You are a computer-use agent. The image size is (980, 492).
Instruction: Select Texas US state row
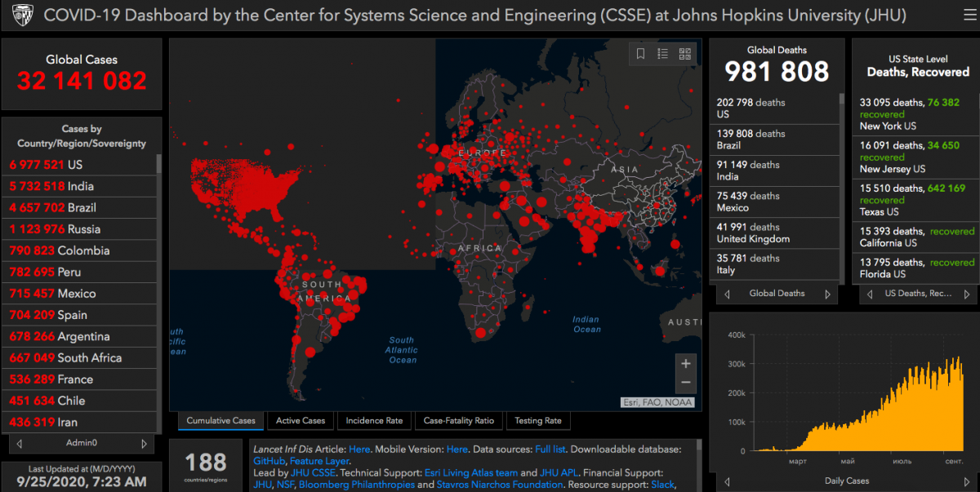click(x=915, y=199)
